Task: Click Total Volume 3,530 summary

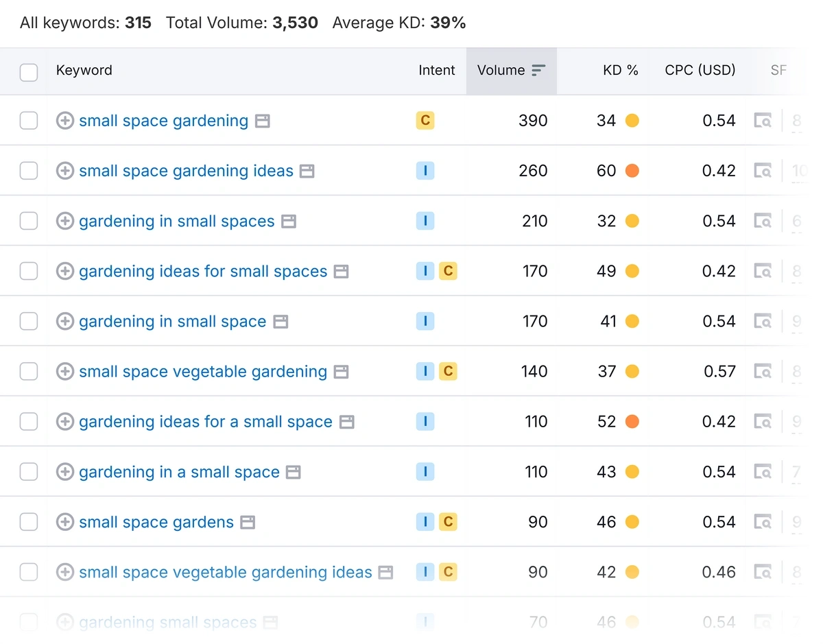Action: [242, 23]
